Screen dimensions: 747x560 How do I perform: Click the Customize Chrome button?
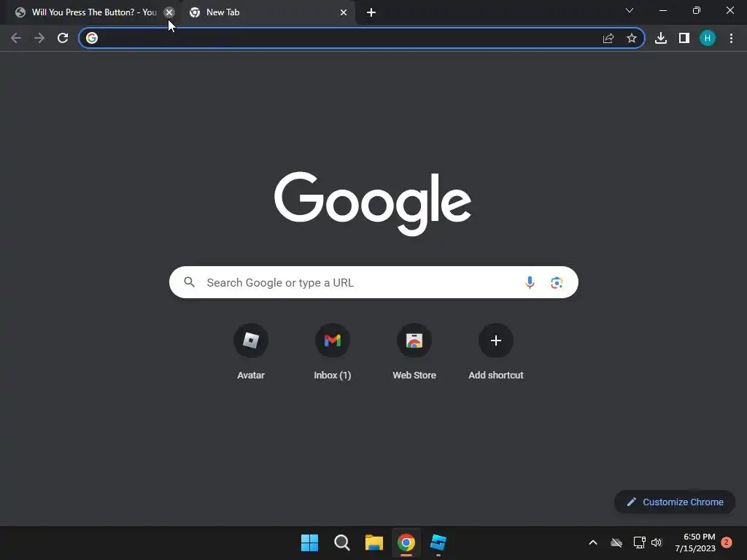[x=675, y=502]
